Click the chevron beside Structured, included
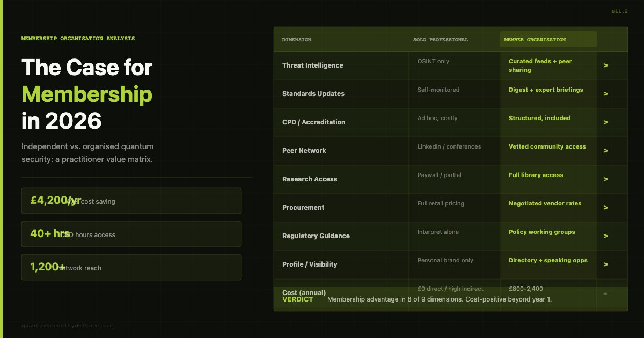644x338 pixels. (x=605, y=122)
